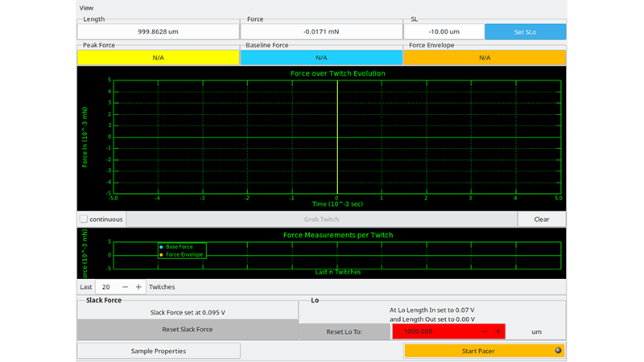Clear the twitch plot
Image resolution: width=644 pixels, height=362 pixels.
541,219
